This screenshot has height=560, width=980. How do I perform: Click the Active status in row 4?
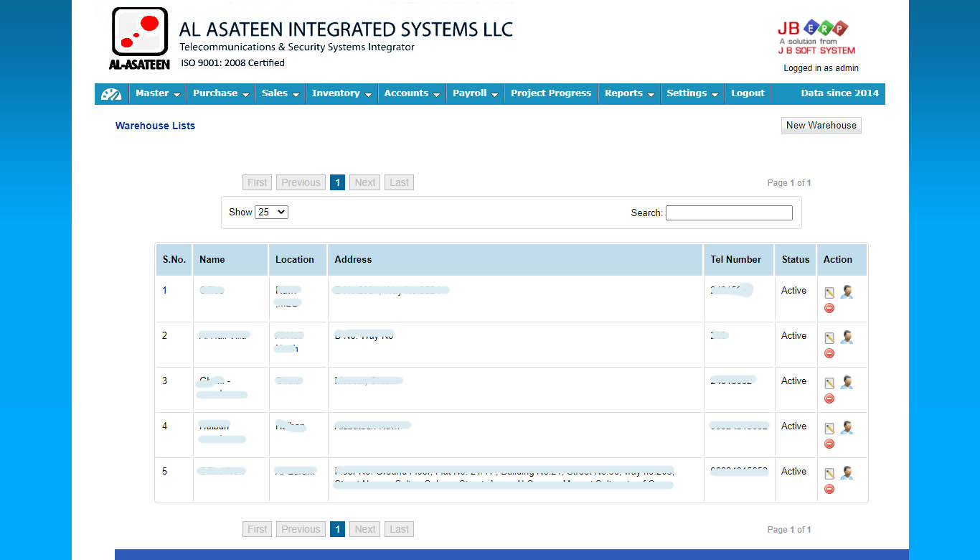point(793,426)
